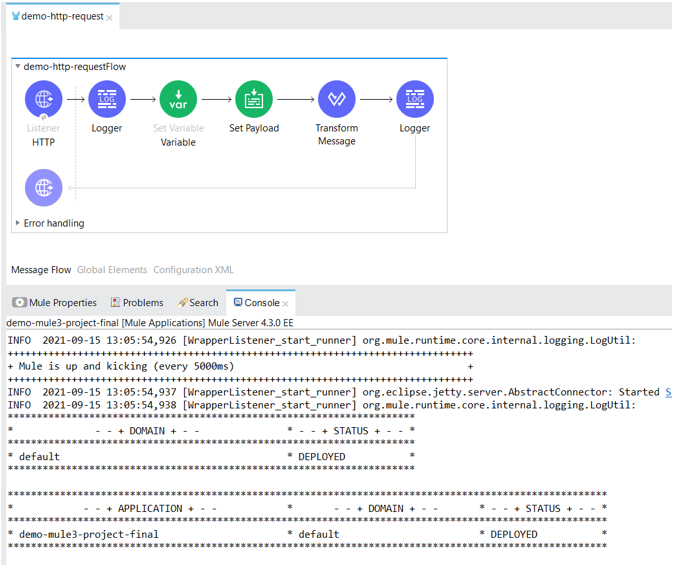
Task: Switch to the Message Flow view
Action: pyautogui.click(x=41, y=270)
